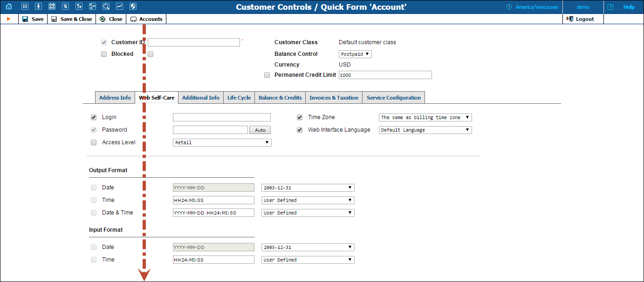Toggle the Time Zone checkbox
The height and width of the screenshot is (282, 644).
300,117
